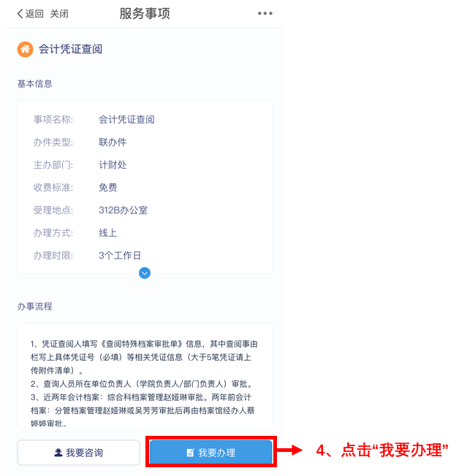Click the 3个工作日 time limit value
Screen dimensions: 456x476
(120, 256)
